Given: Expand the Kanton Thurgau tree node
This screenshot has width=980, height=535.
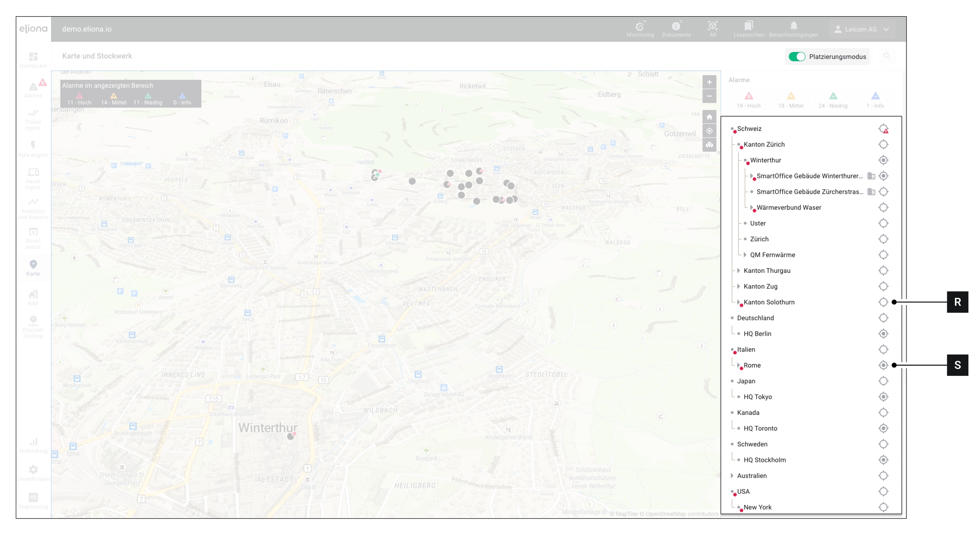Looking at the screenshot, I should point(739,271).
